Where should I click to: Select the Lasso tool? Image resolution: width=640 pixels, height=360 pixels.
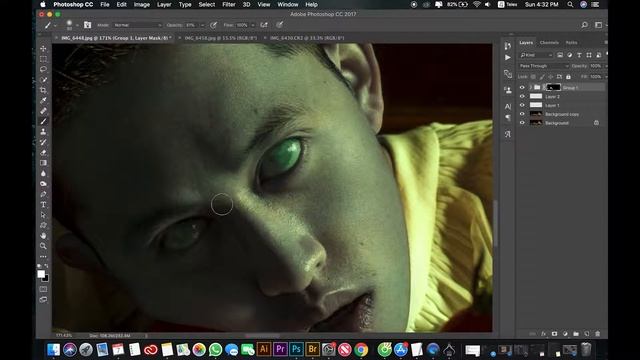pyautogui.click(x=43, y=69)
